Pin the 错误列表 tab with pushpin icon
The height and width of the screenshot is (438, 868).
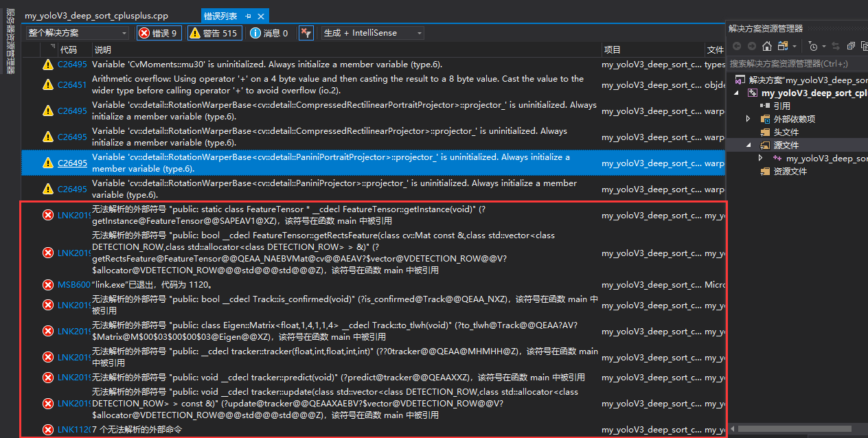point(249,16)
